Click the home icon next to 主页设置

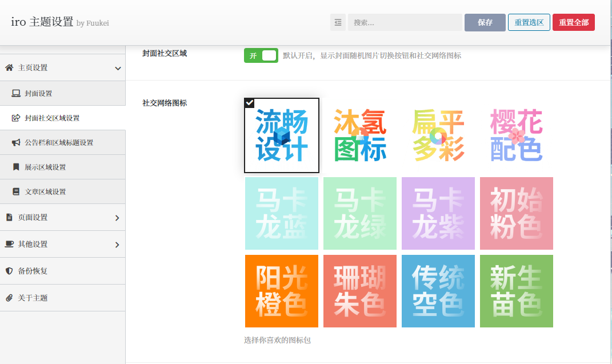[x=9, y=67]
